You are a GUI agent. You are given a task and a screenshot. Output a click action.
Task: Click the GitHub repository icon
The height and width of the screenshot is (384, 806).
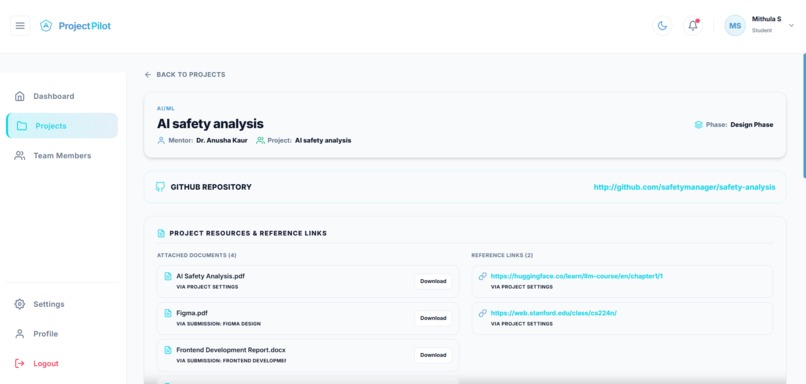click(x=160, y=187)
